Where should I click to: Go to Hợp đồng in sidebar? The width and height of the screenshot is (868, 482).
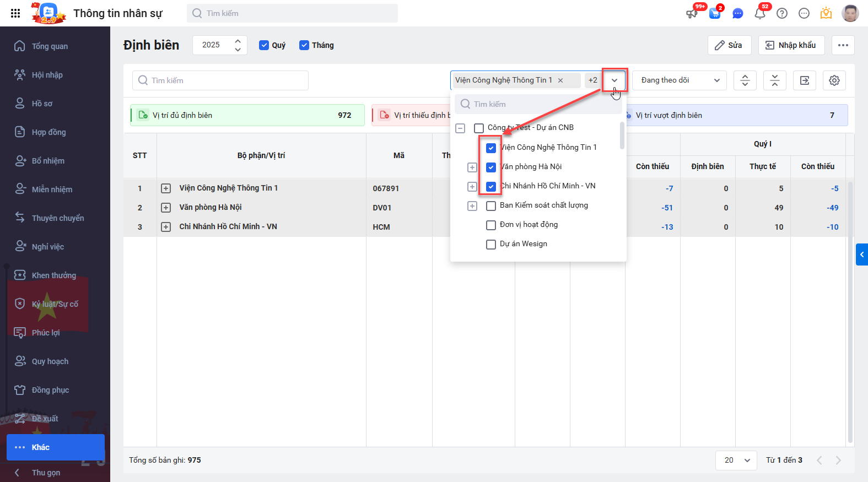click(48, 132)
